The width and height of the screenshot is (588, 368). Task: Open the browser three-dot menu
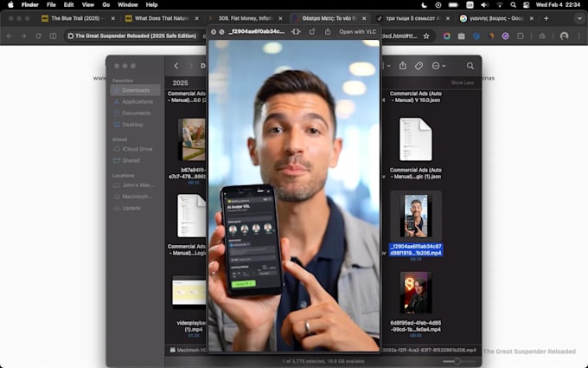pyautogui.click(x=579, y=36)
